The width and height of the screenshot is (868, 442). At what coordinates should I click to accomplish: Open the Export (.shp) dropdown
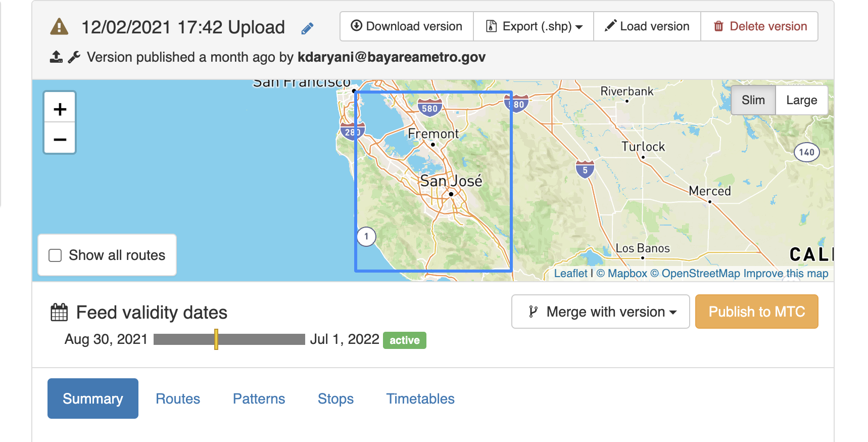pos(534,26)
